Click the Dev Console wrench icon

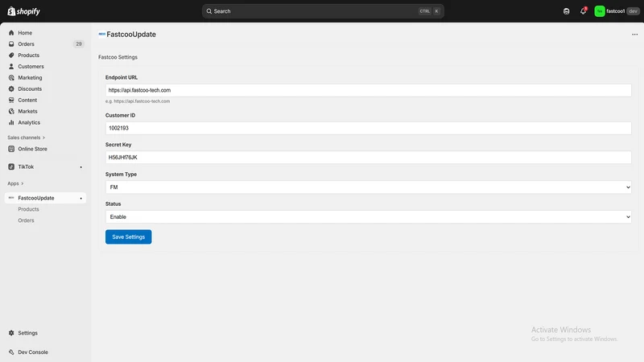click(x=11, y=352)
